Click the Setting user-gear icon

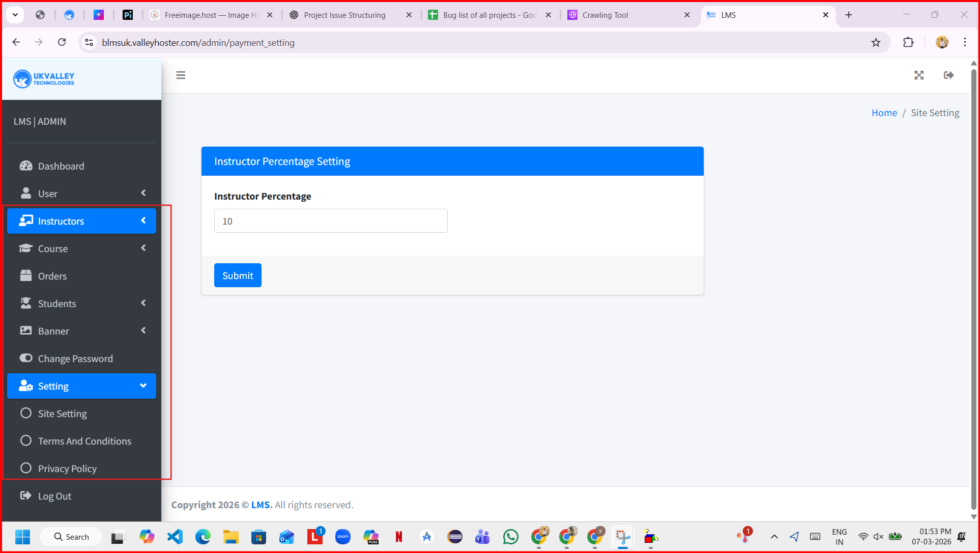(x=26, y=386)
